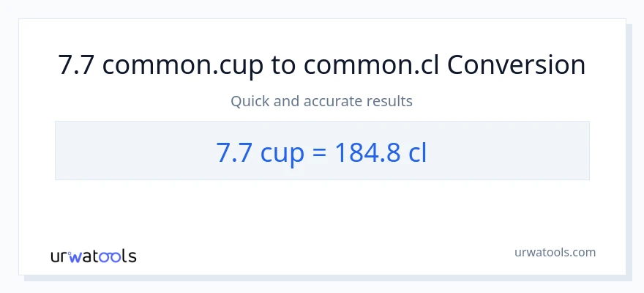The image size is (644, 293).
Task: Click '7.7 cup' in the blue result line
Action: (x=256, y=151)
